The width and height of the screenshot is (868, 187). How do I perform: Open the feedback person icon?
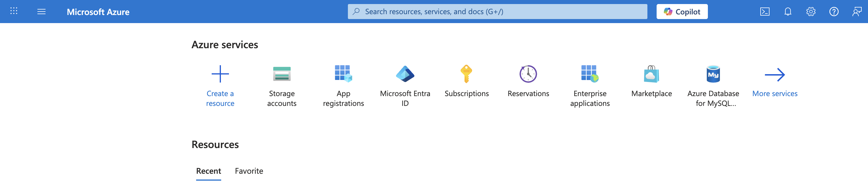pos(857,12)
